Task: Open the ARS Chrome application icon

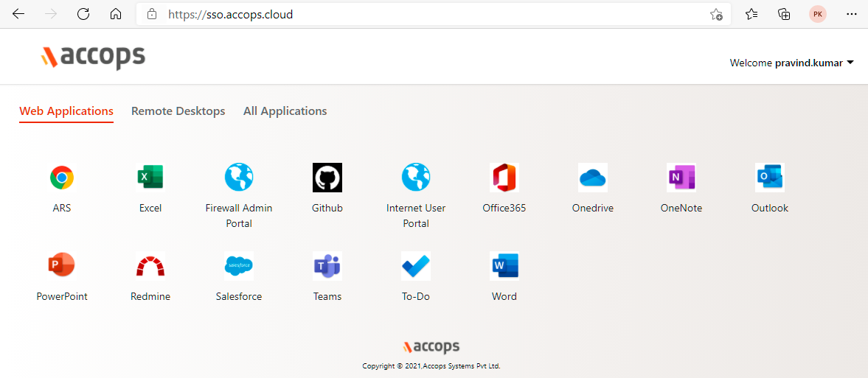Action: click(x=62, y=178)
